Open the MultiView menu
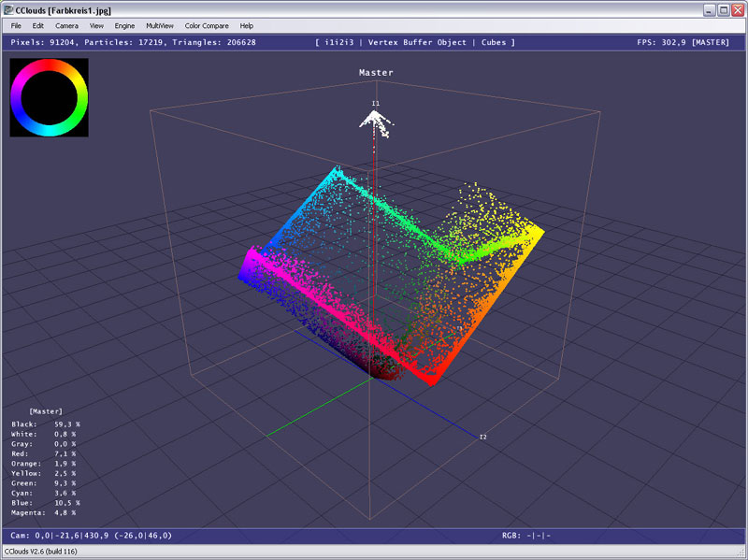Viewport: 748px width, 560px height. [160, 26]
